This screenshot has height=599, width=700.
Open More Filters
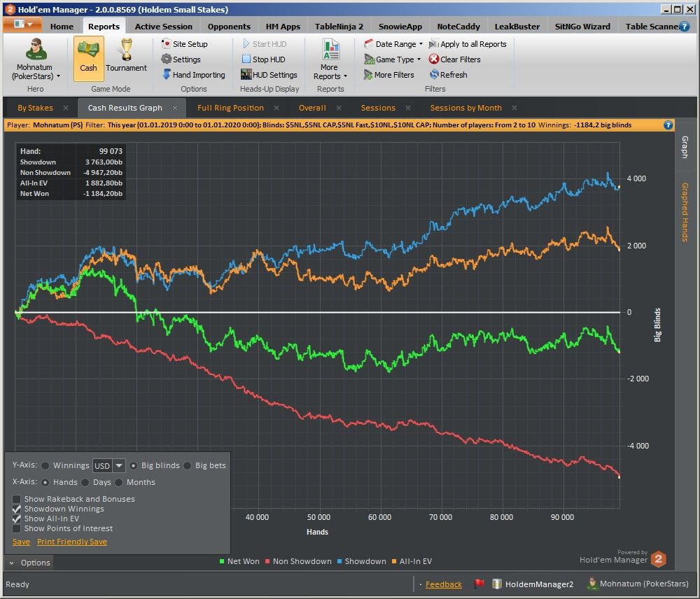coord(388,75)
